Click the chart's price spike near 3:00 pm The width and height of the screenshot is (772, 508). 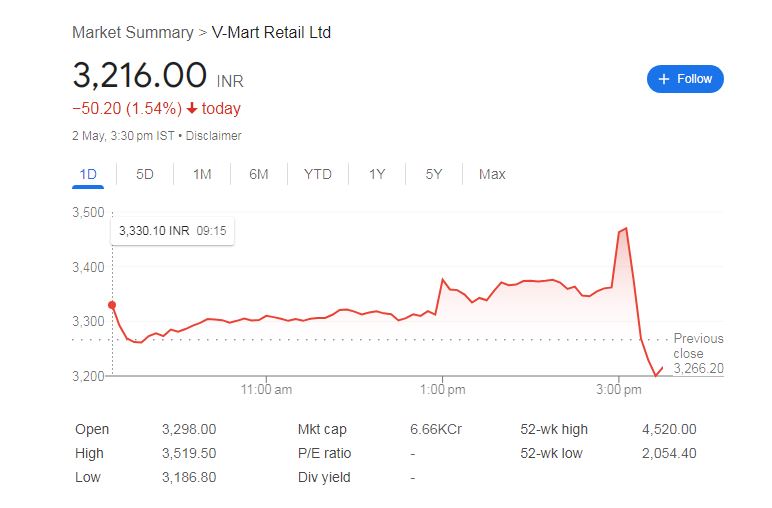click(x=625, y=229)
